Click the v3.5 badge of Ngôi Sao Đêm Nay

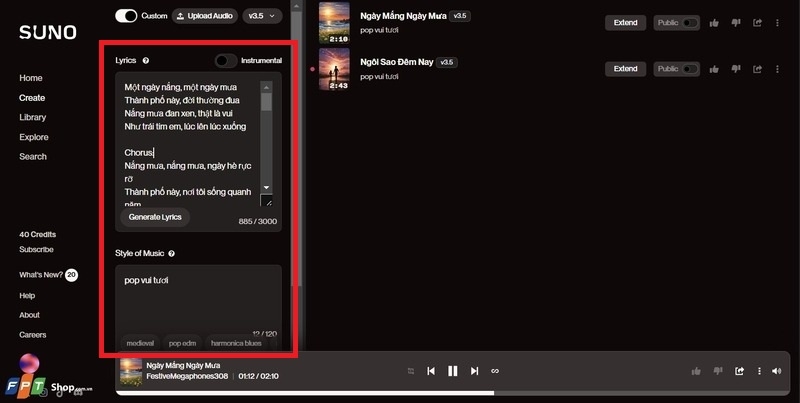[446, 62]
